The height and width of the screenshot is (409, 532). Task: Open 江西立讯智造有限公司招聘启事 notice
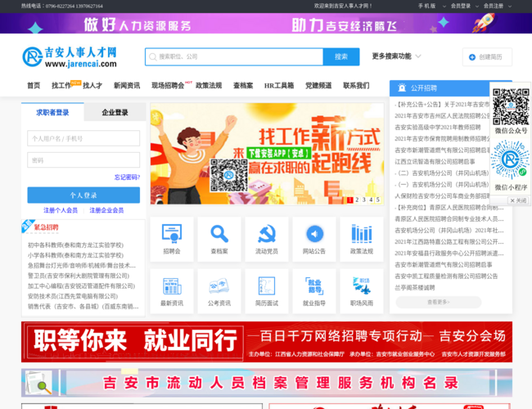pyautogui.click(x=435, y=162)
